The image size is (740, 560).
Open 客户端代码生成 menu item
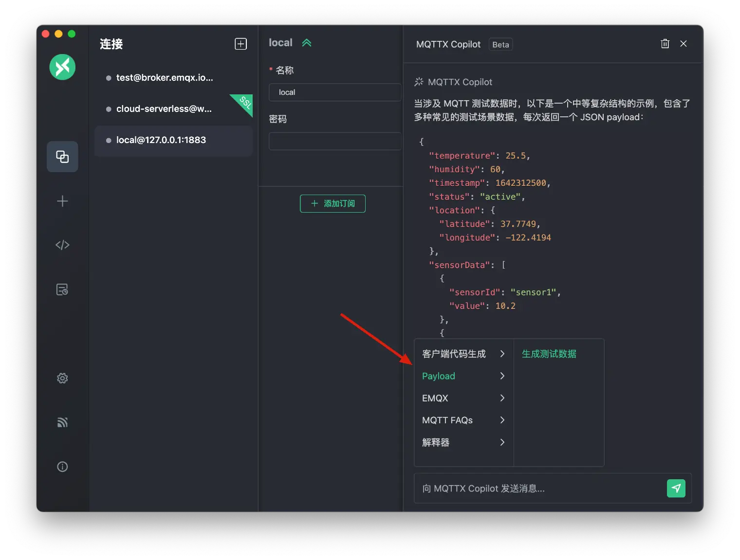463,354
